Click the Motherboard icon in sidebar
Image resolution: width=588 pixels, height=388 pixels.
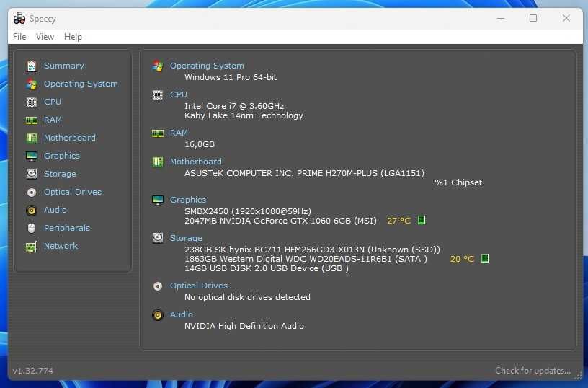click(x=32, y=138)
